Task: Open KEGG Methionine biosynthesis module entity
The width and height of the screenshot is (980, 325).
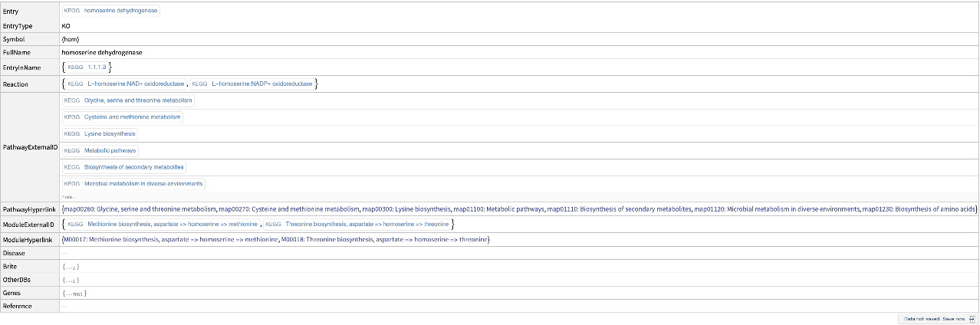Action: tap(163, 224)
